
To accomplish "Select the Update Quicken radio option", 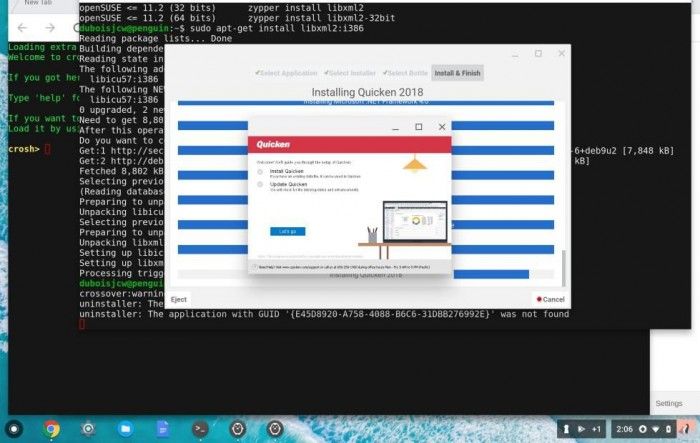I will point(261,185).
